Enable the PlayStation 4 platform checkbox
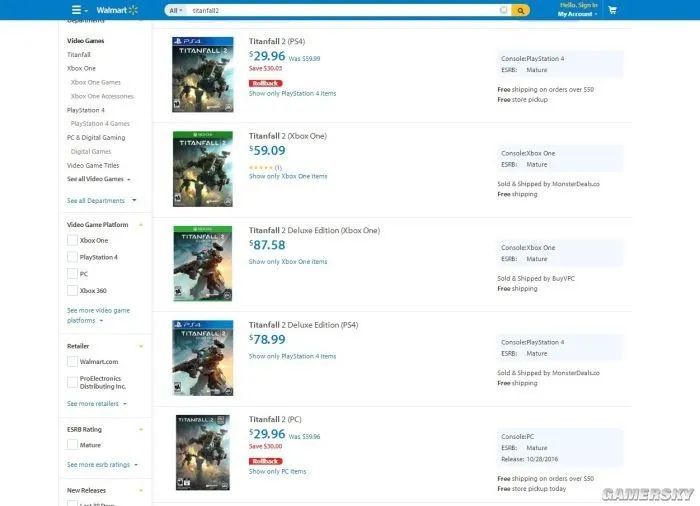 pos(72,257)
